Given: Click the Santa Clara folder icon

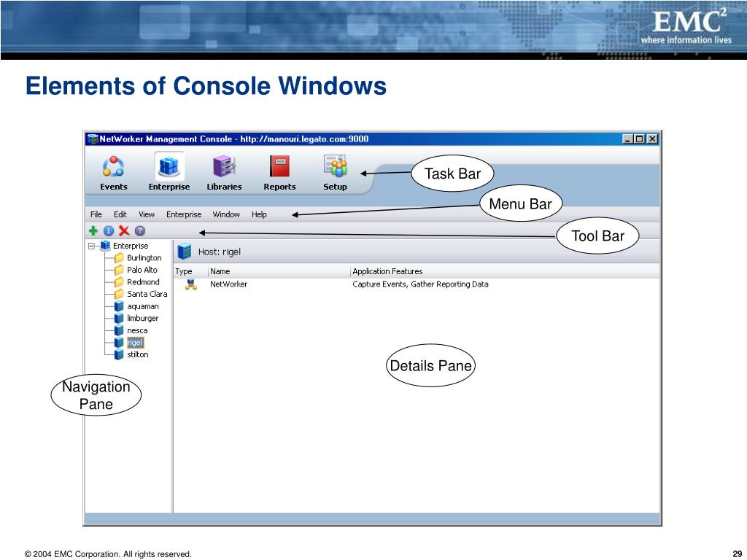Looking at the screenshot, I should 119,295.
